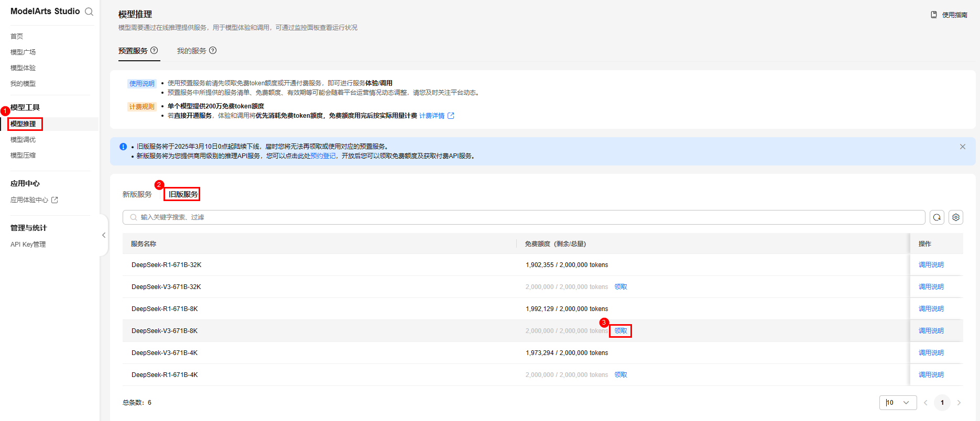Go to the previous page arrow
Viewport: 980px width, 421px height.
pyautogui.click(x=925, y=403)
